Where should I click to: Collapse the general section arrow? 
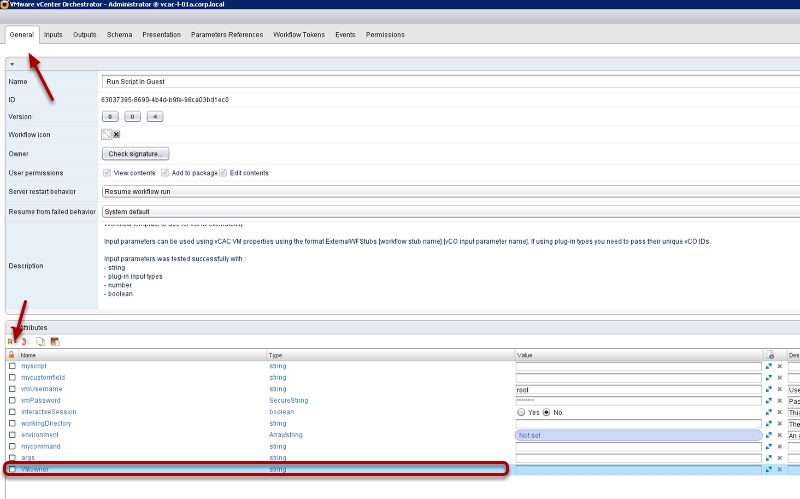(x=11, y=64)
